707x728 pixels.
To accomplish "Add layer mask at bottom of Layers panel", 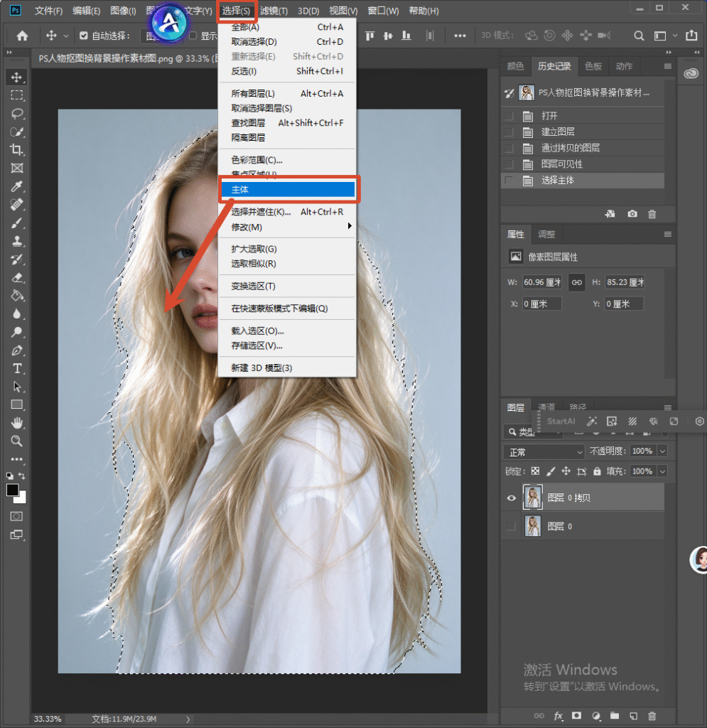I will coord(576,715).
